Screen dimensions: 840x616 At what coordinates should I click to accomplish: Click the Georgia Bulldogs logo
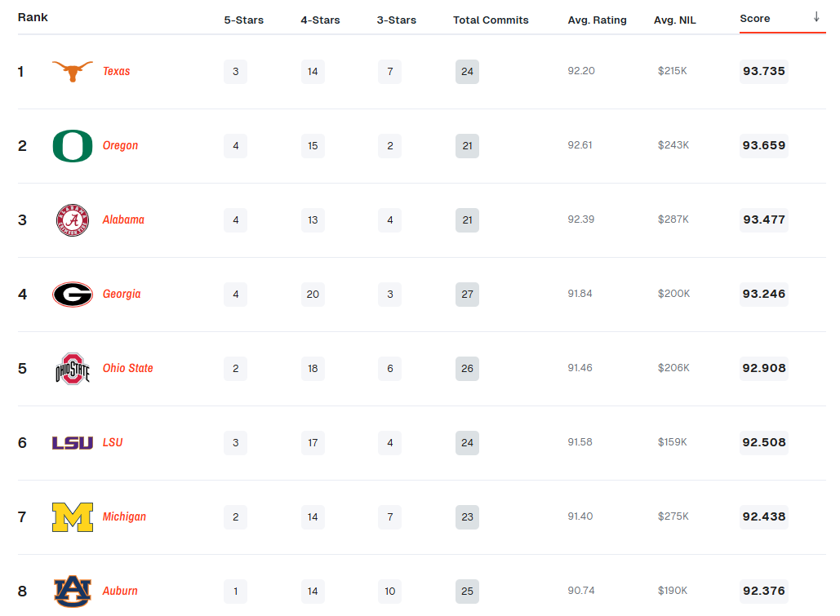(x=73, y=294)
